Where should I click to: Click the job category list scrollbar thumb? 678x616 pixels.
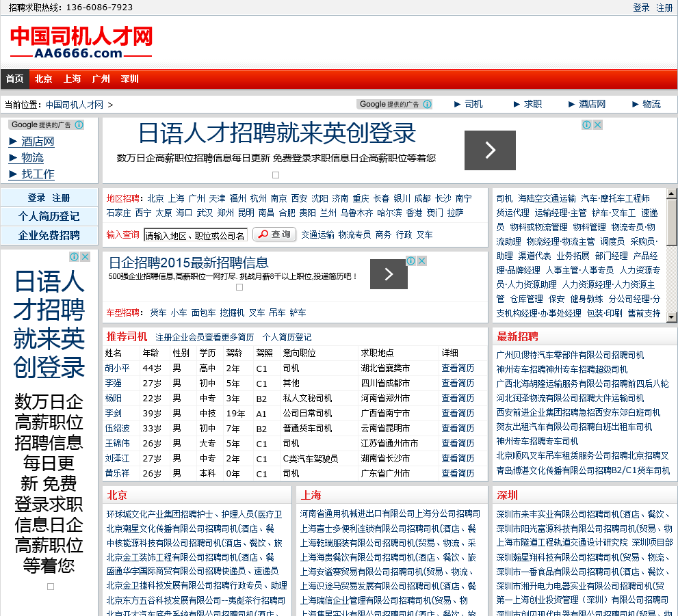click(672, 223)
